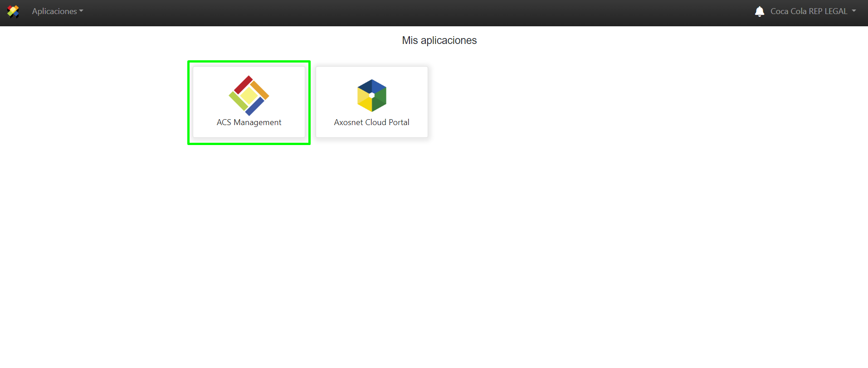868x368 pixels.
Task: Click the red bar of the ACS logo
Action: [x=243, y=85]
